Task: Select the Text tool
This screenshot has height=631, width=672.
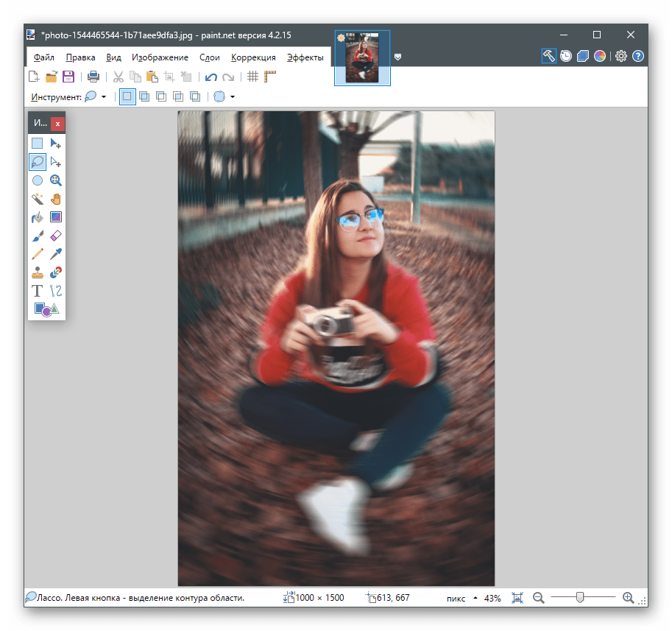Action: tap(38, 291)
